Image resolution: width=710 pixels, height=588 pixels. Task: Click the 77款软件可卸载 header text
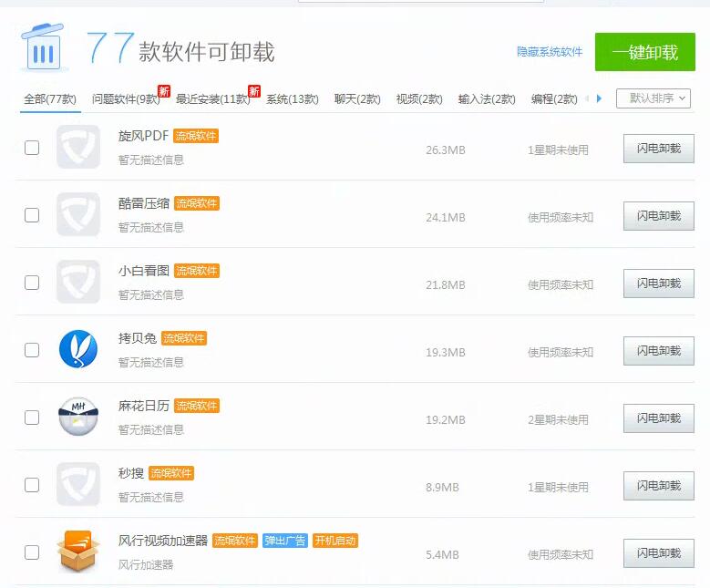pyautogui.click(x=180, y=48)
